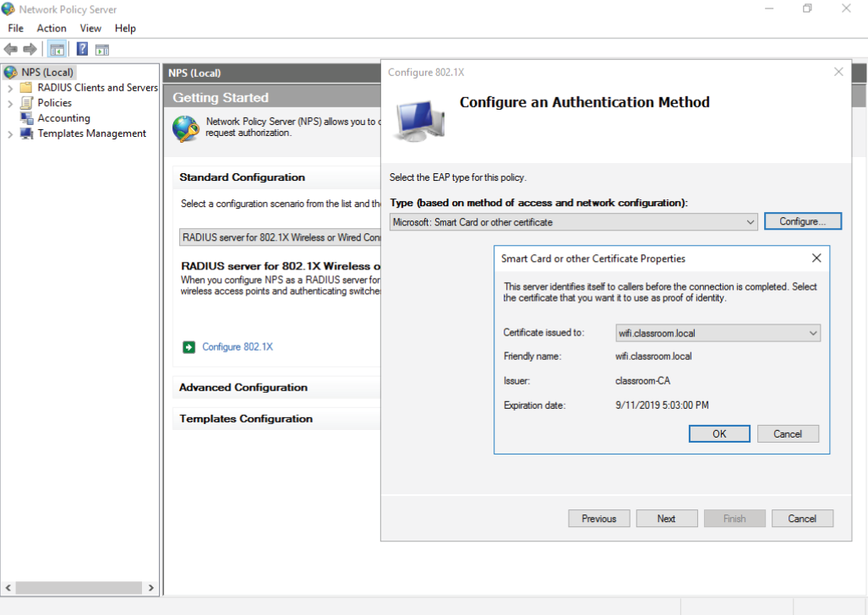Image resolution: width=868 pixels, height=615 pixels.
Task: Click the Network Policy Server title icon
Action: click(x=8, y=8)
